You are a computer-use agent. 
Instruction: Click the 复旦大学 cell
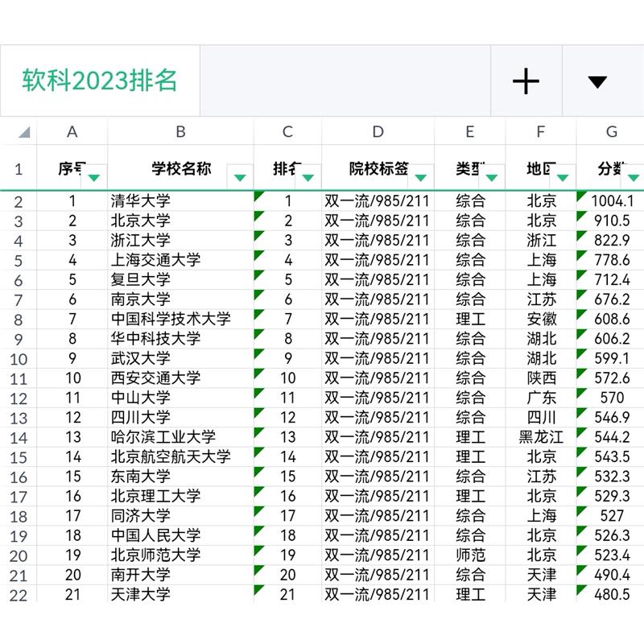click(180, 279)
